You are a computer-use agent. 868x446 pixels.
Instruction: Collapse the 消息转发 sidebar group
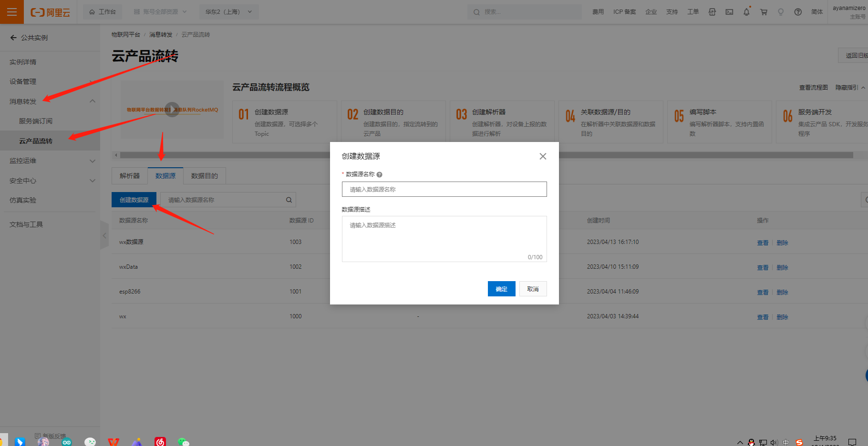tap(93, 101)
